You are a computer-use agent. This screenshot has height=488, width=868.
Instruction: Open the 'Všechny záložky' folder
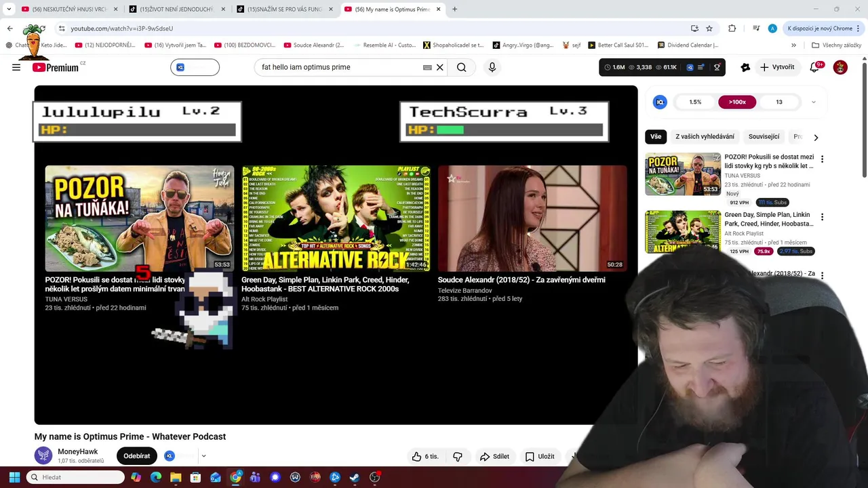click(x=837, y=45)
